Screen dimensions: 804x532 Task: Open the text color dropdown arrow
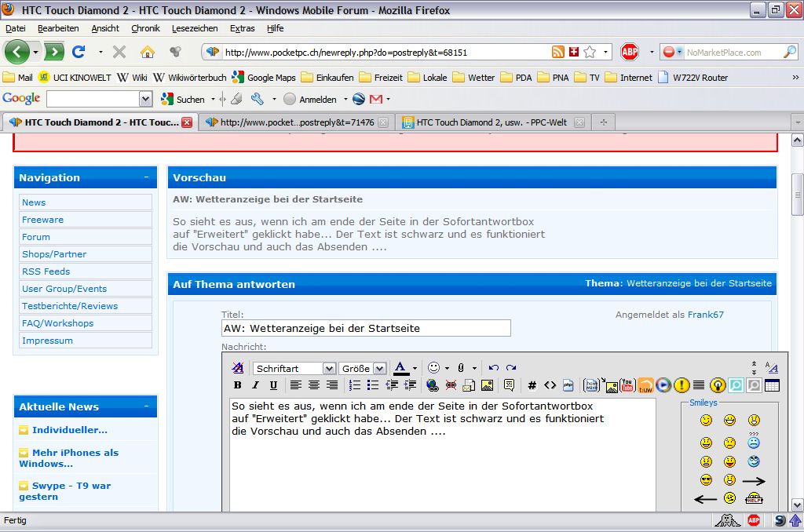(415, 368)
